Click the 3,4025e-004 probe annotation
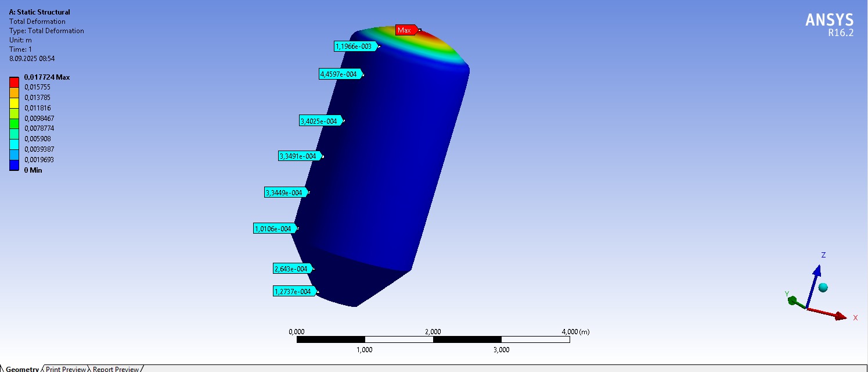 [x=319, y=121]
